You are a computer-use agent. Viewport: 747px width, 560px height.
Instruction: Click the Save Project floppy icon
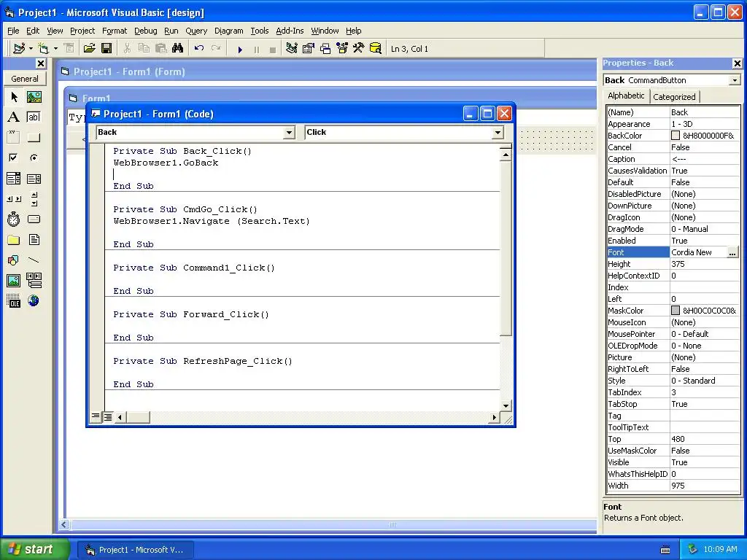tap(107, 48)
